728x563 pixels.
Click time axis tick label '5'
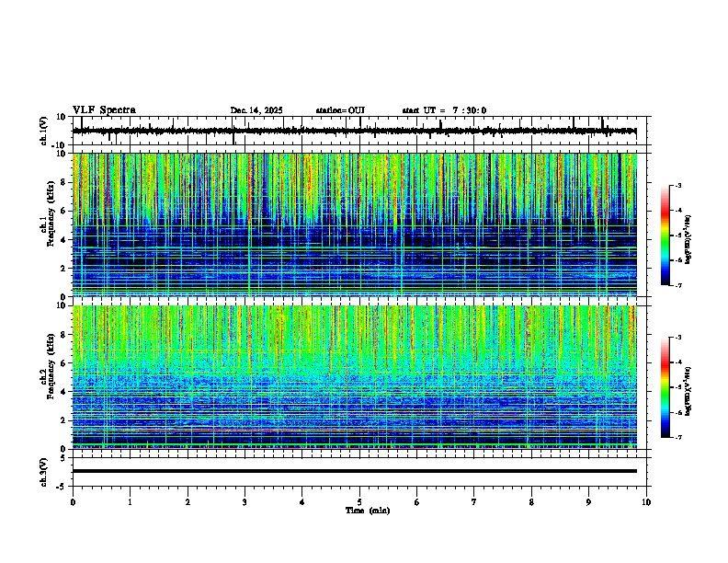pos(359,502)
